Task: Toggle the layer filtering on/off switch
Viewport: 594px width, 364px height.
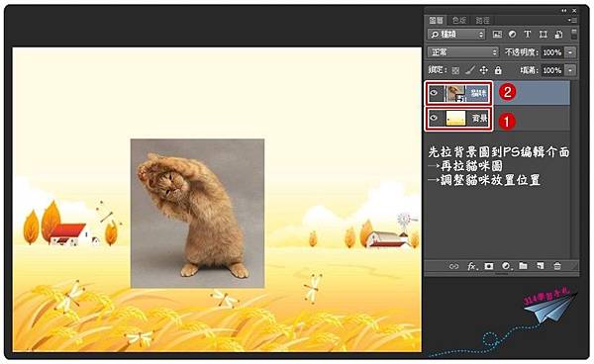Action: [574, 34]
